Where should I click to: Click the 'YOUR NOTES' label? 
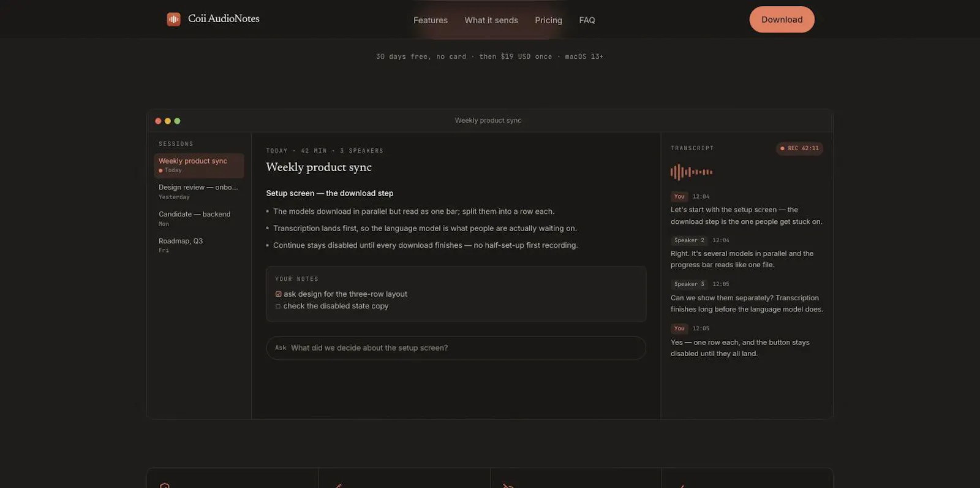point(296,279)
